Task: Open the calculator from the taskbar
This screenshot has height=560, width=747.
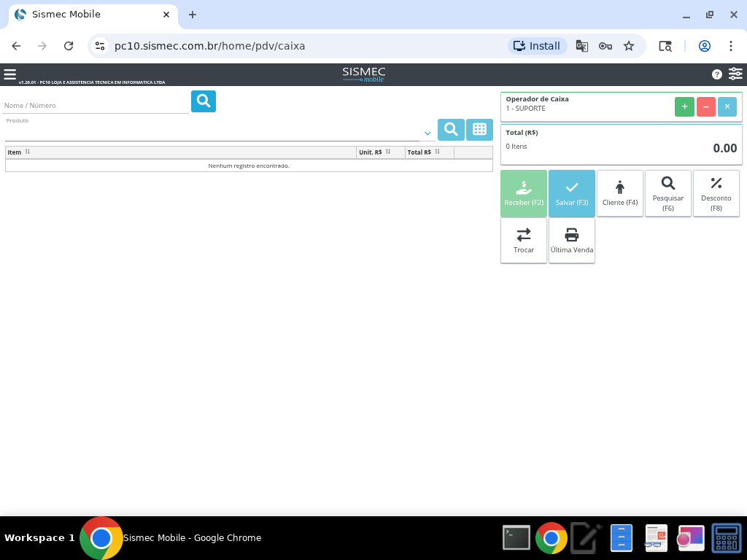Action: pyautogui.click(x=726, y=538)
